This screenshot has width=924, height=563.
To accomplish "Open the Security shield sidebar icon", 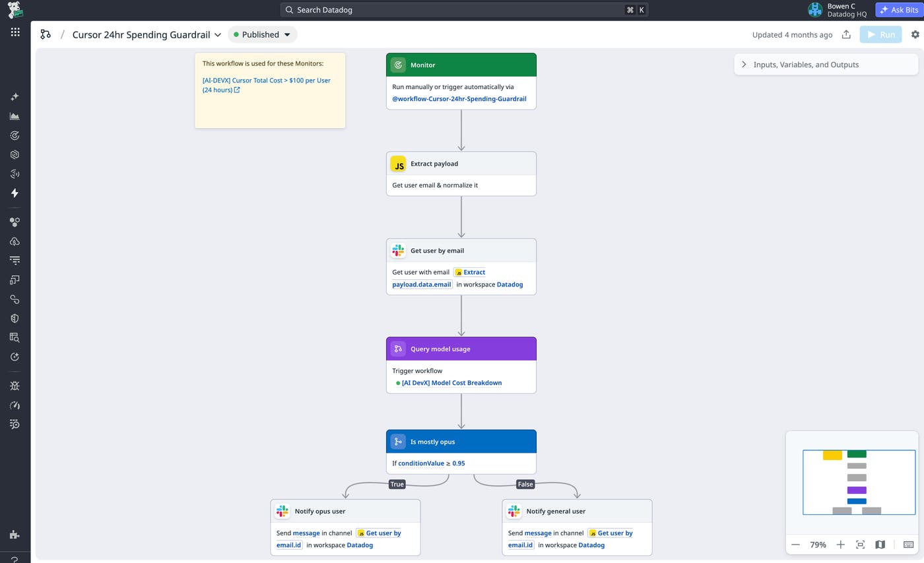I will [x=15, y=318].
